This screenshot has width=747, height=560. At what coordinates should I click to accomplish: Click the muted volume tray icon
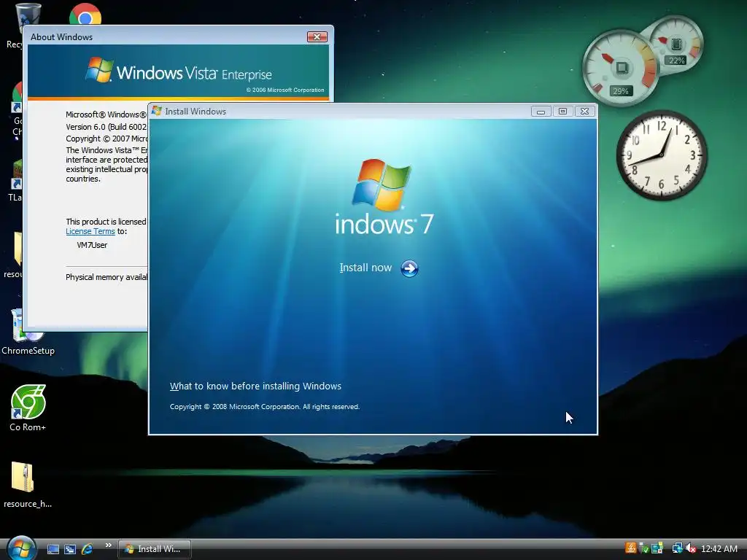(x=691, y=548)
